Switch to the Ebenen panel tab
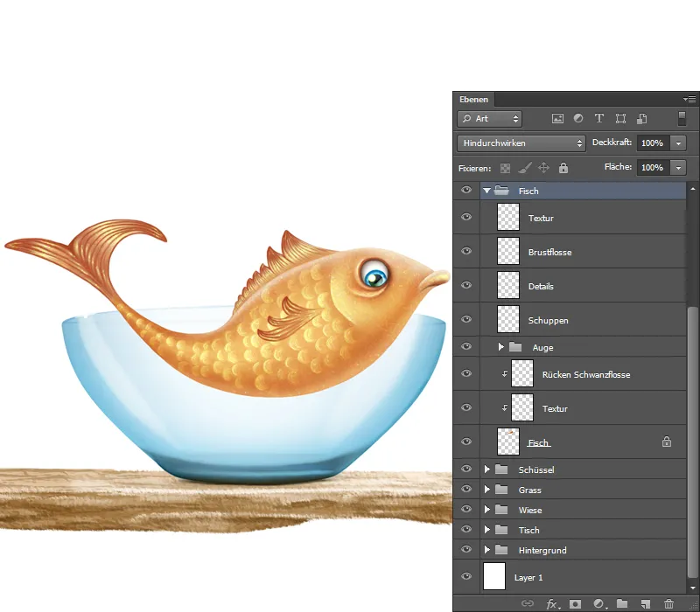Viewport: 700px width, 612px height. point(472,99)
